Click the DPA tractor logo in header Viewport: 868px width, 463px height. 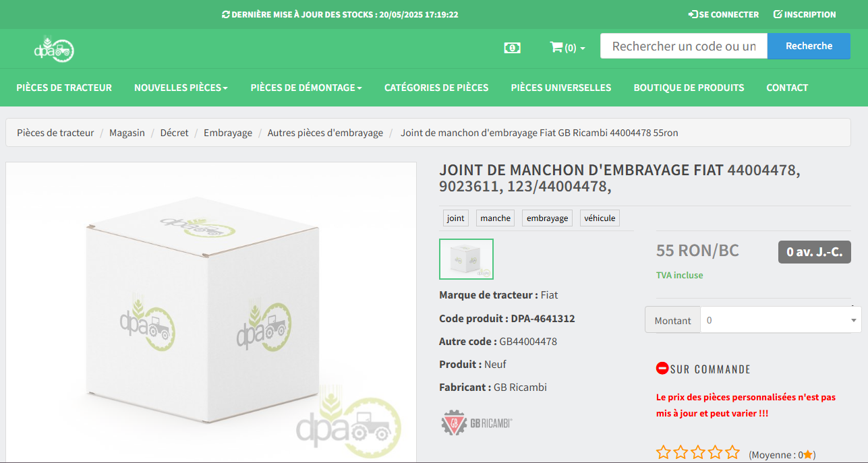click(x=54, y=49)
